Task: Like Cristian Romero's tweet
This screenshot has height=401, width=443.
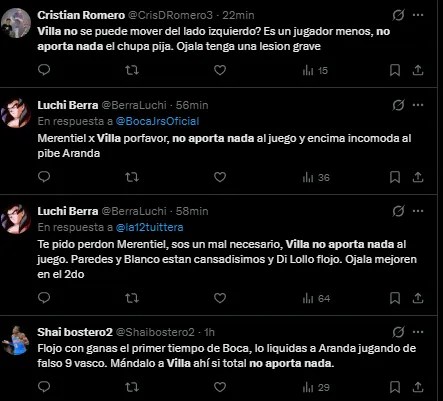Action: coord(220,70)
